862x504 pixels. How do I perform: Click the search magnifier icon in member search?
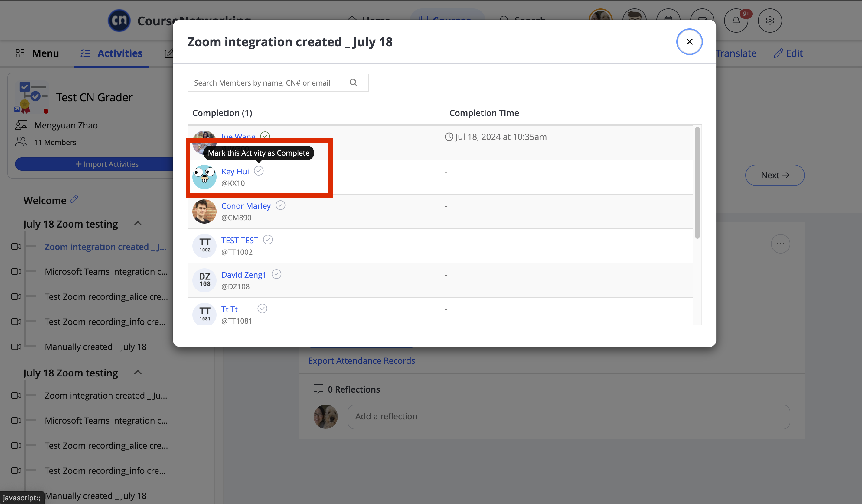click(353, 83)
